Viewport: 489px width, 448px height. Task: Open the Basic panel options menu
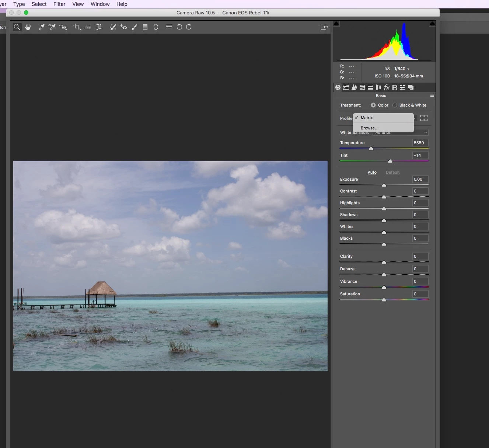432,95
